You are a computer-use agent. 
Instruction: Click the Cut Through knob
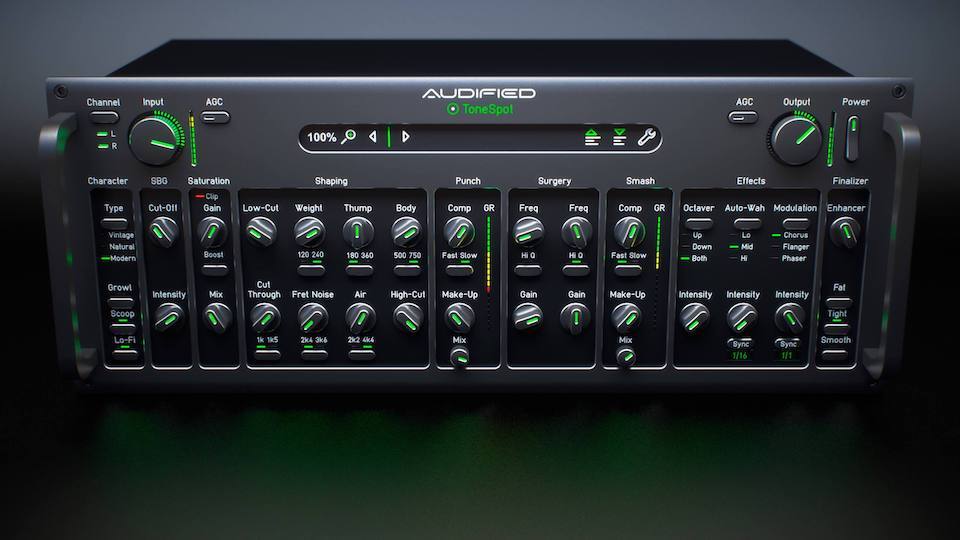tap(265, 318)
